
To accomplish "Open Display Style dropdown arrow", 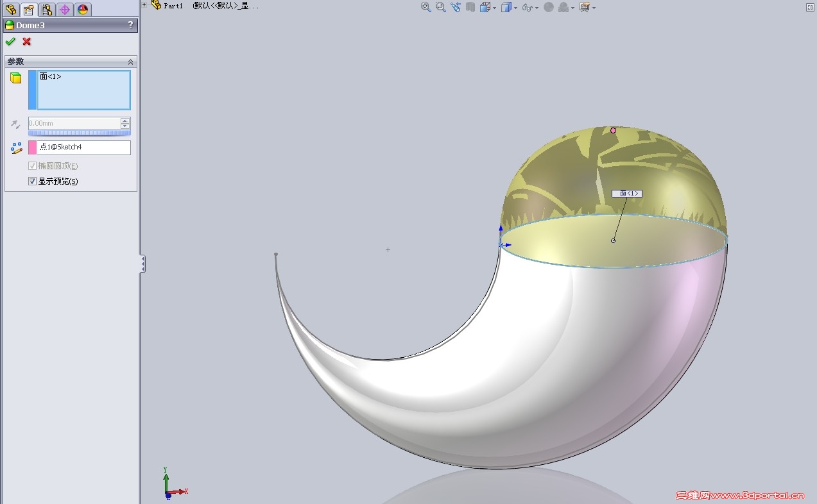I will coord(515,8).
